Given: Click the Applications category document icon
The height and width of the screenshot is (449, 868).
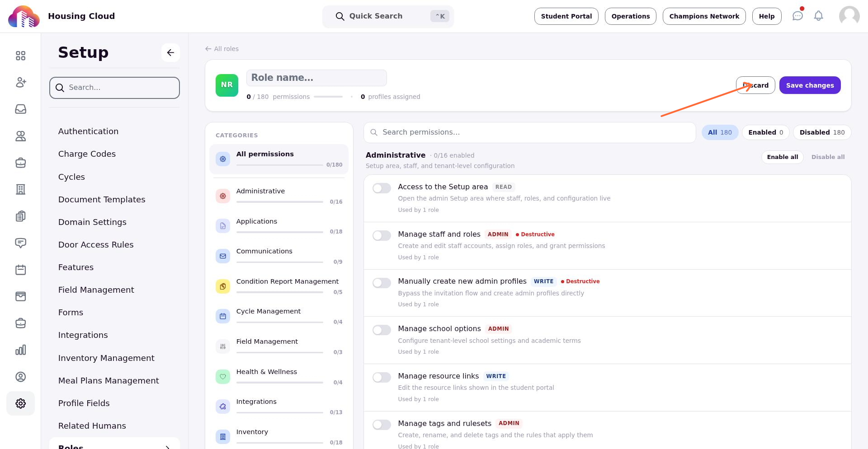Looking at the screenshot, I should [223, 226].
